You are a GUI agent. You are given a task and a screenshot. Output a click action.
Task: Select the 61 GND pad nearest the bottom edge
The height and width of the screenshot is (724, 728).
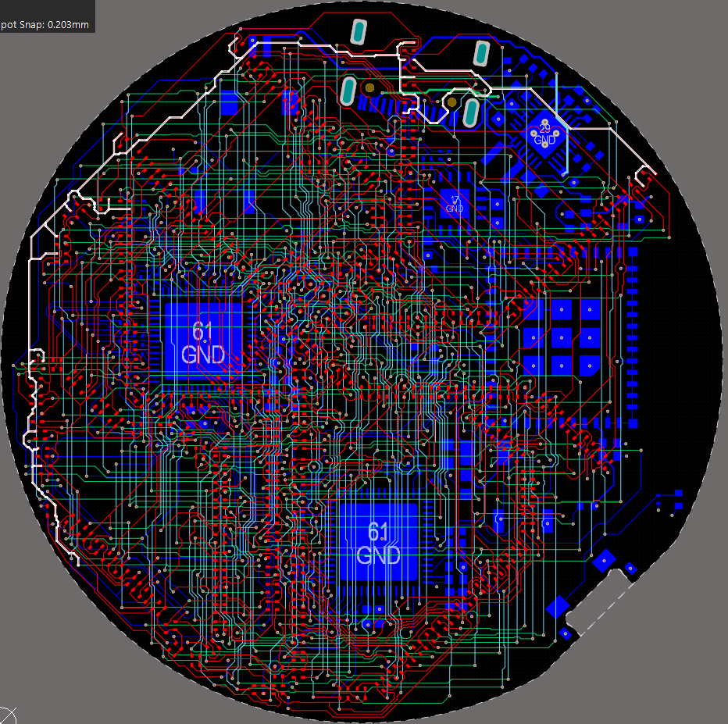(x=378, y=543)
